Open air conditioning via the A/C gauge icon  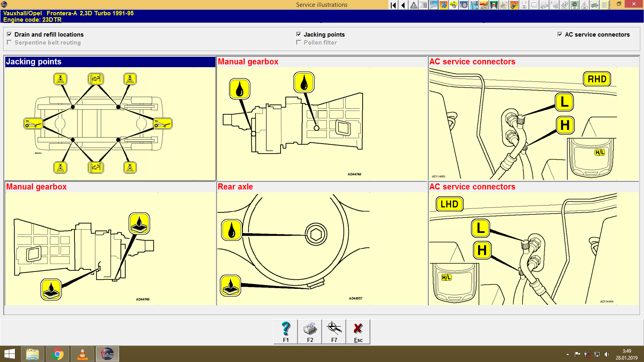(x=574, y=5)
